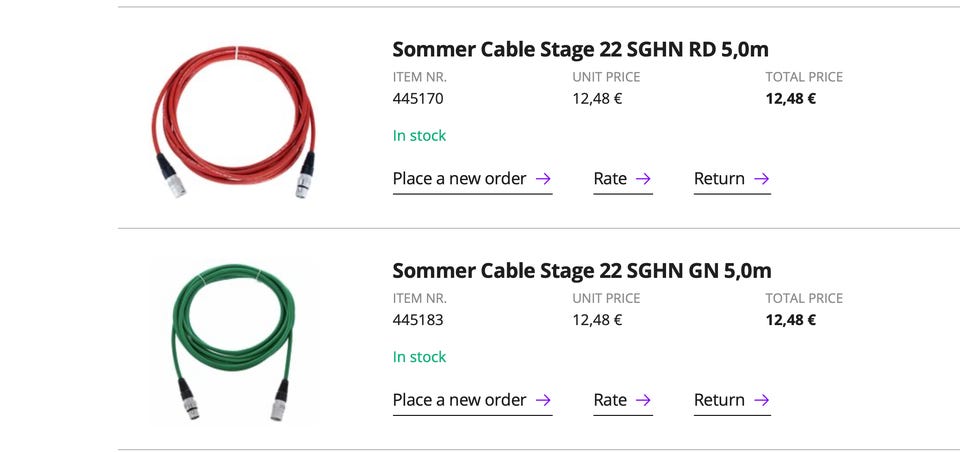Open the Sommer Cable Stage 22 SGHN GN title
Image resolution: width=960 pixels, height=452 pixels.
click(581, 270)
